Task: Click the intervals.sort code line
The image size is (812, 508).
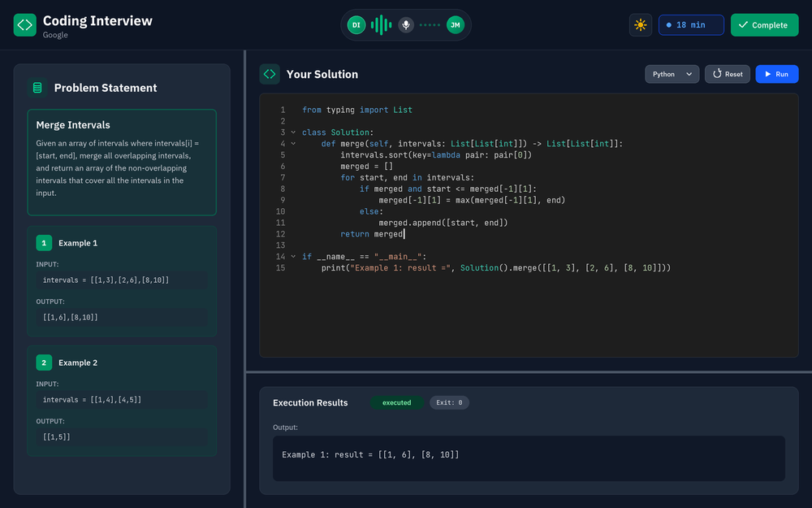Action: coord(436,155)
